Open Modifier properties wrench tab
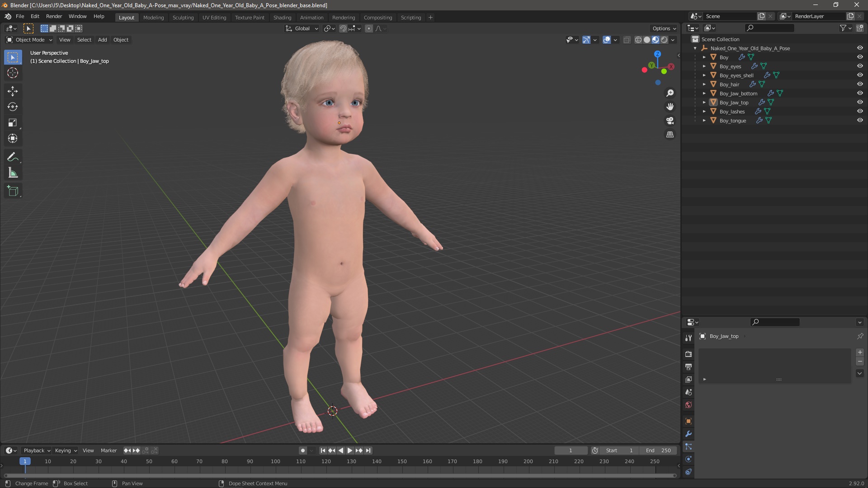 (x=689, y=434)
